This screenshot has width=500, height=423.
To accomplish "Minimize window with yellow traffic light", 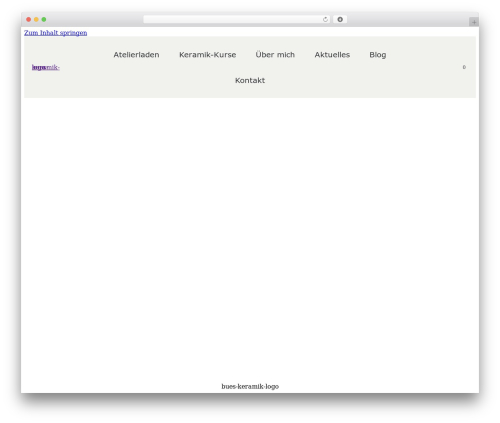I will tap(36, 19).
